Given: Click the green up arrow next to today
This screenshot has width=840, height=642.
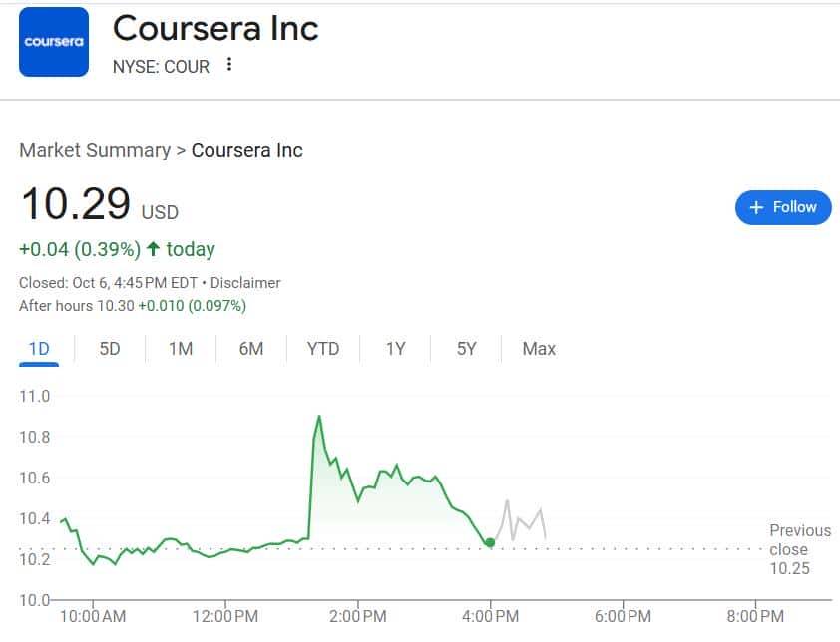Looking at the screenshot, I should (x=153, y=249).
